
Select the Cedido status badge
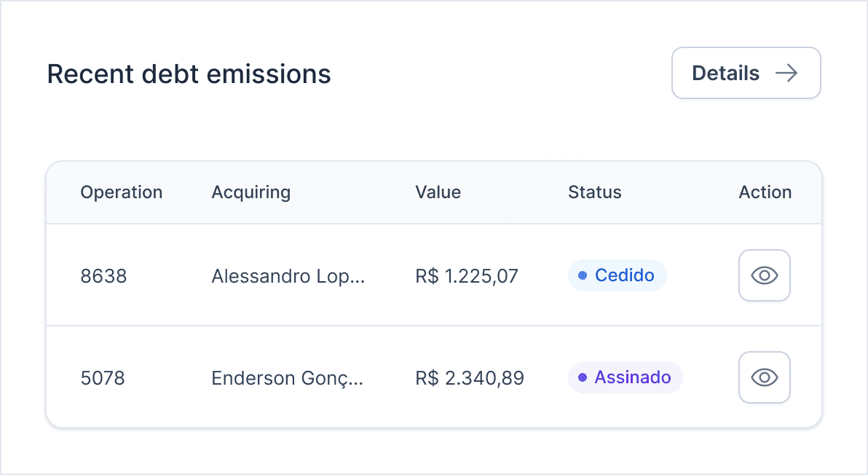[617, 275]
